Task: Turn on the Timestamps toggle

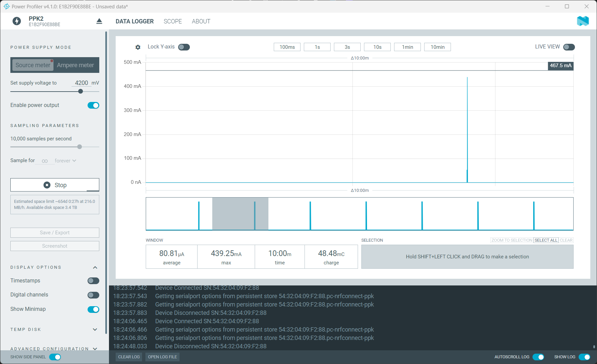Action: (93, 281)
